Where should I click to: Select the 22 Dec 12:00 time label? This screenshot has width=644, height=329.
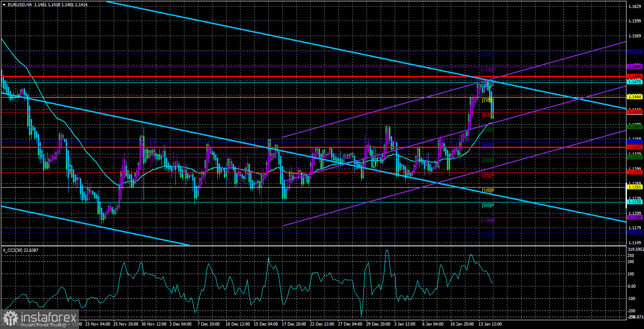(323, 324)
